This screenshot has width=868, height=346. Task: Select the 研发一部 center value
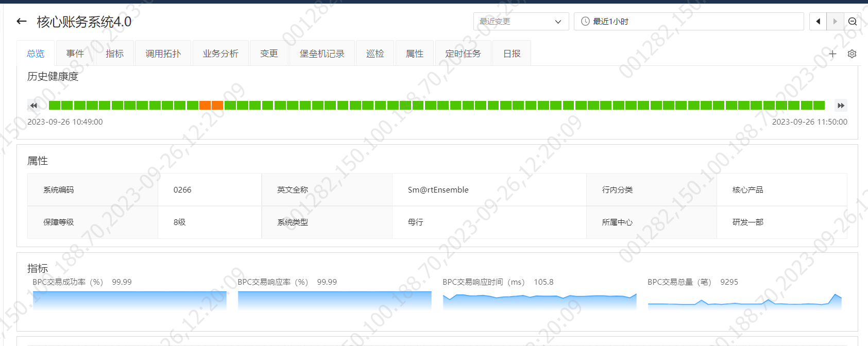[x=748, y=222]
